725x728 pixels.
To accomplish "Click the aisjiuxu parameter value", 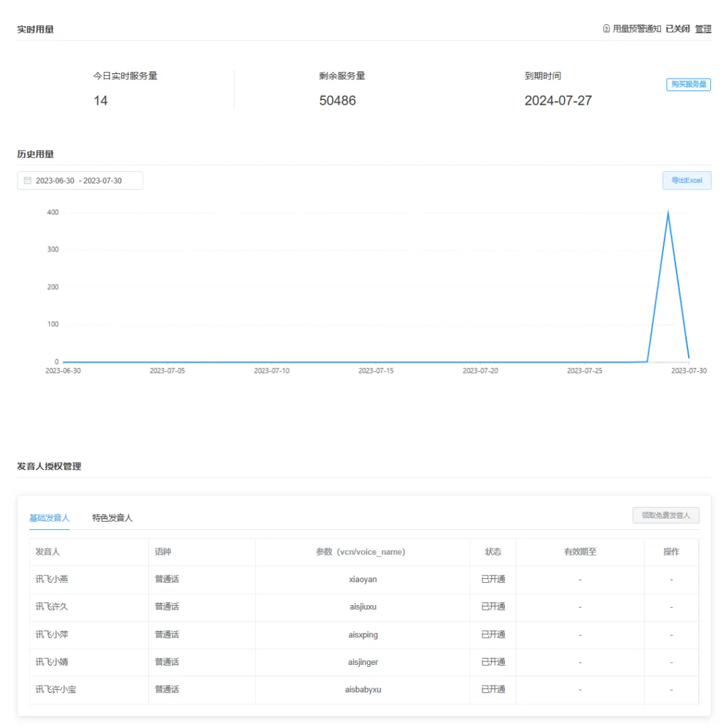I will coord(363,607).
